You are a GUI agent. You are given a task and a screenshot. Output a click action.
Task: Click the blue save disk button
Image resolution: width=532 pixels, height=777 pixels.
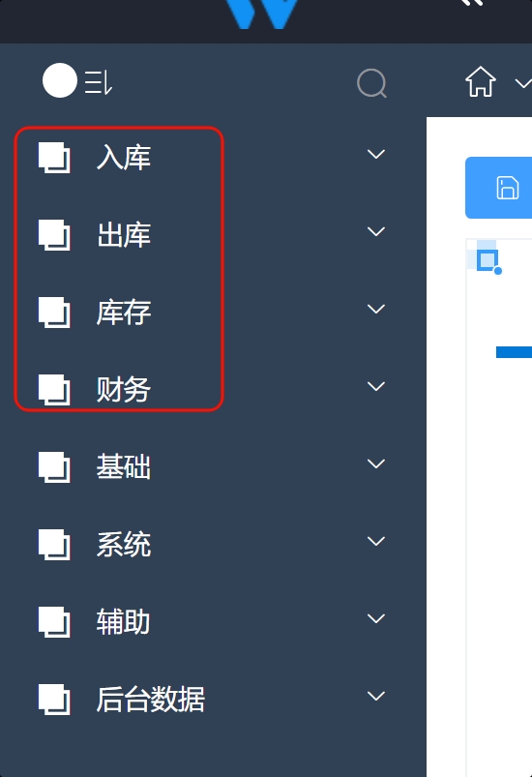click(498, 188)
